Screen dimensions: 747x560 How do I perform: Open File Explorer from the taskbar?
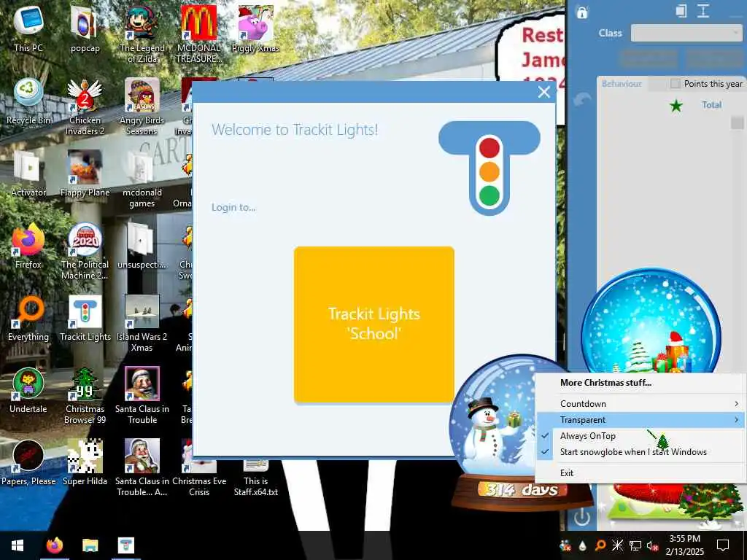click(x=90, y=545)
